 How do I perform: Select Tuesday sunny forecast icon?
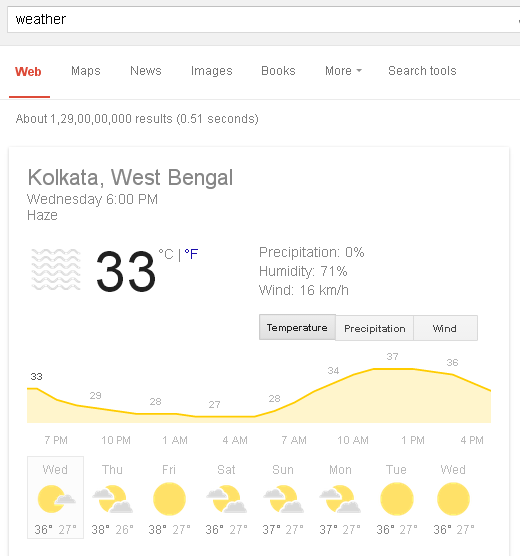click(x=397, y=499)
